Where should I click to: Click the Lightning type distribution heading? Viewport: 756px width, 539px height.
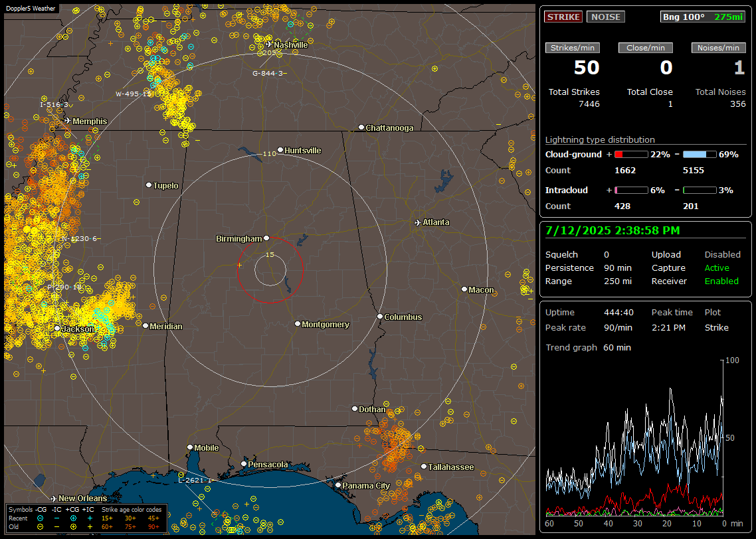coord(600,139)
